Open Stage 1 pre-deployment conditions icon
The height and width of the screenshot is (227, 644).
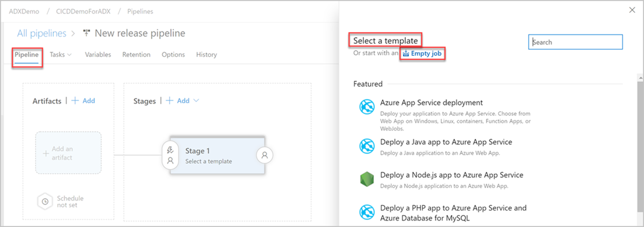170,155
